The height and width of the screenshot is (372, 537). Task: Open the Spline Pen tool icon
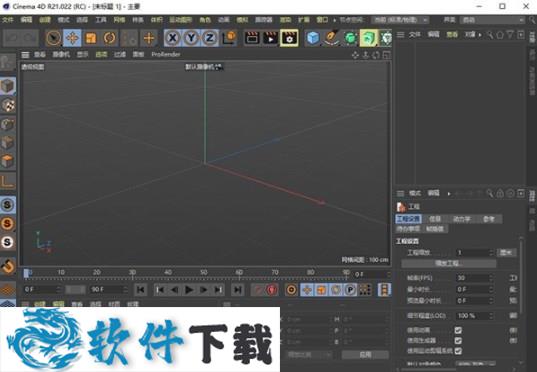pyautogui.click(x=332, y=38)
